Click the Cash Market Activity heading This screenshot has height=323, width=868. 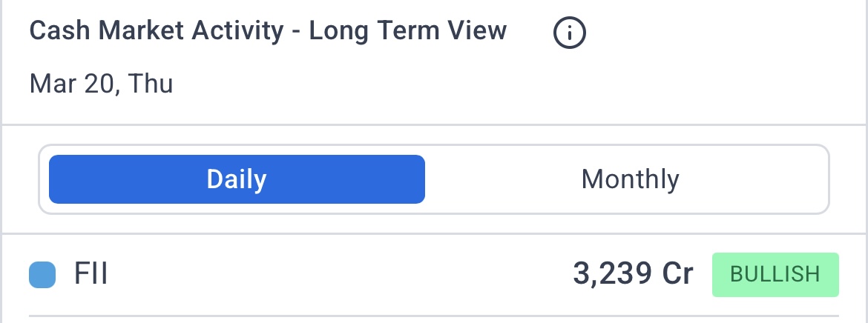pyautogui.click(x=268, y=31)
